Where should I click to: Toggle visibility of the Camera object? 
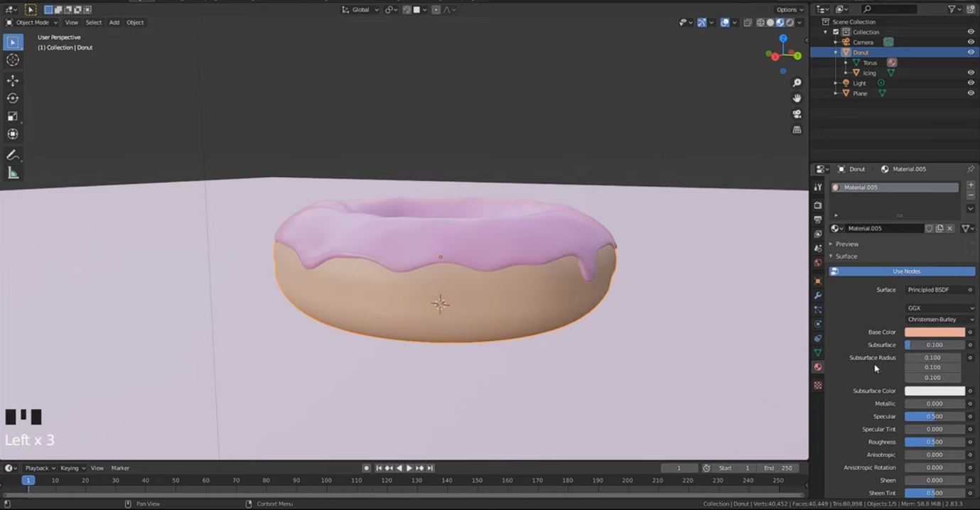coord(971,42)
